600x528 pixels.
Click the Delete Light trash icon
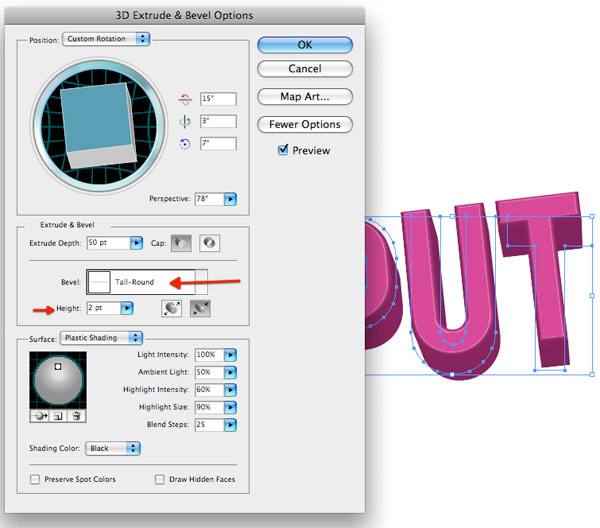point(76,416)
